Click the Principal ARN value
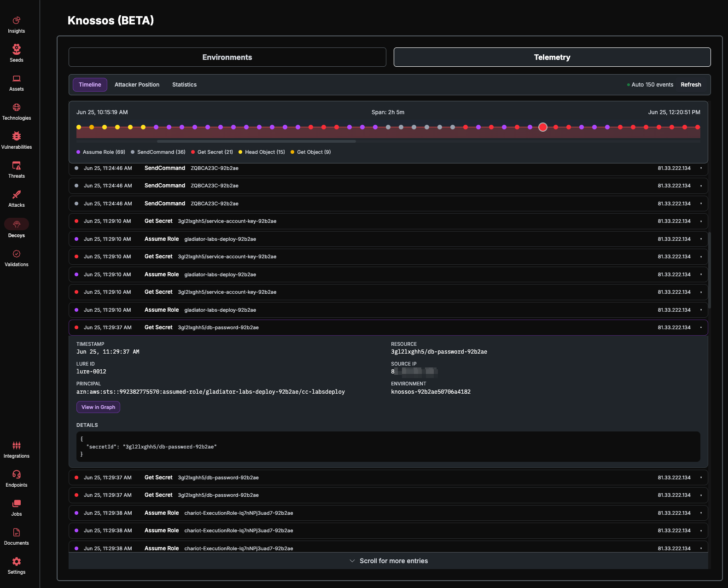728x588 pixels. (210, 392)
